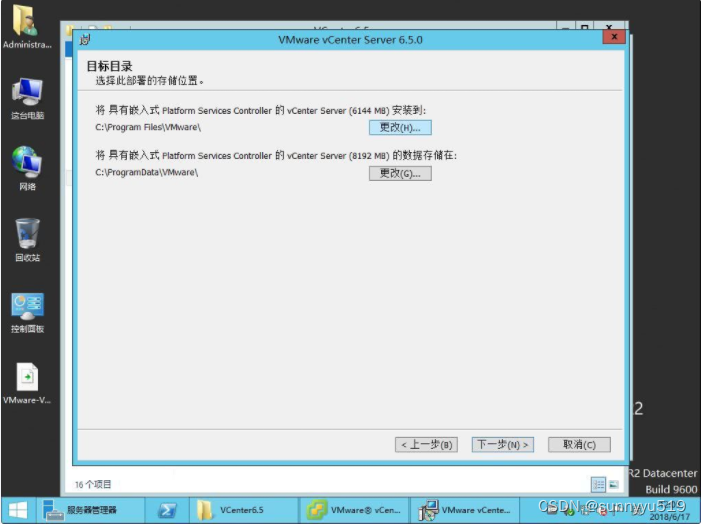Continue with 下一步(N) > button

click(x=503, y=445)
